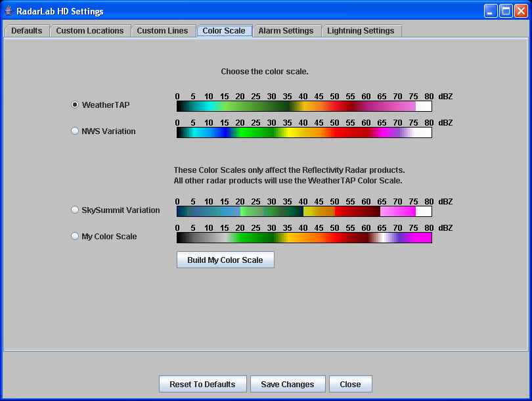Viewport: 532px width, 401px height.
Task: Click the Save Changes button
Action: click(x=288, y=384)
